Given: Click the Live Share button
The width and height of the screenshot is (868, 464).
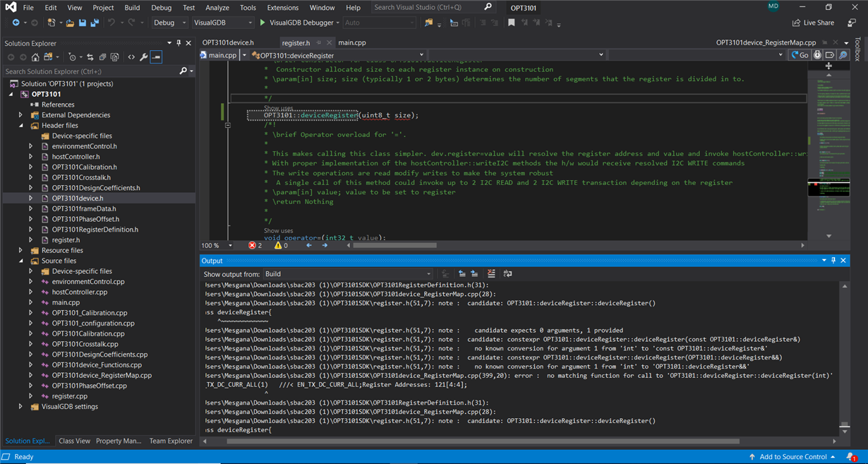Looking at the screenshot, I should [x=814, y=23].
